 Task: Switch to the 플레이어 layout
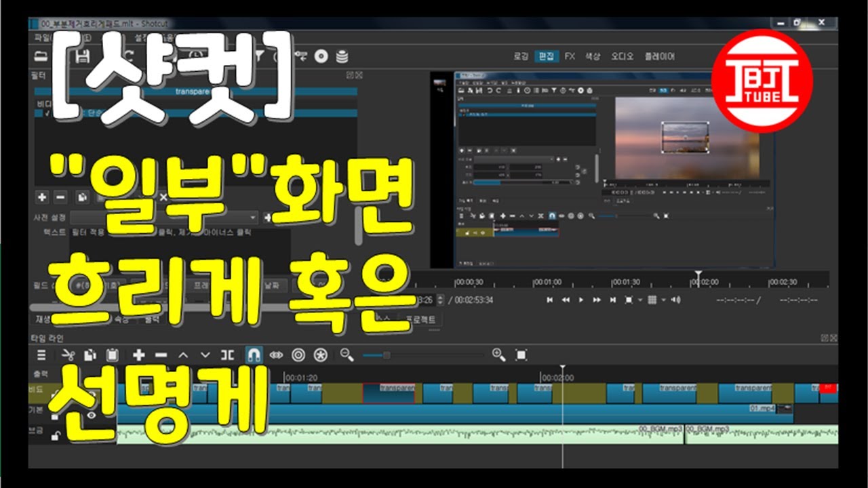[x=660, y=56]
